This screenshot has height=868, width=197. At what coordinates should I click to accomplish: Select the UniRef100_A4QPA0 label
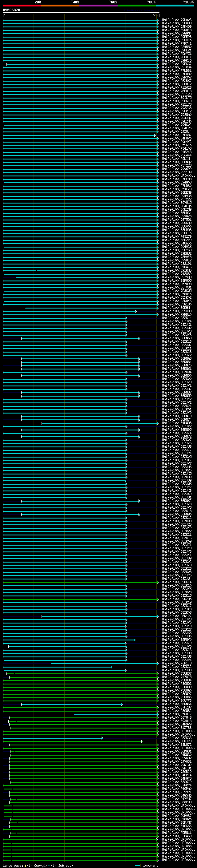point(177,789)
